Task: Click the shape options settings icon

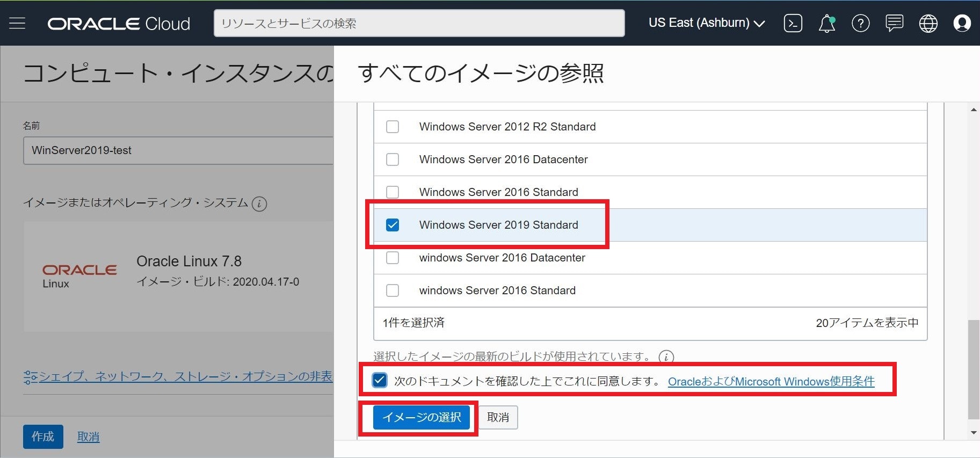Action: (x=30, y=377)
